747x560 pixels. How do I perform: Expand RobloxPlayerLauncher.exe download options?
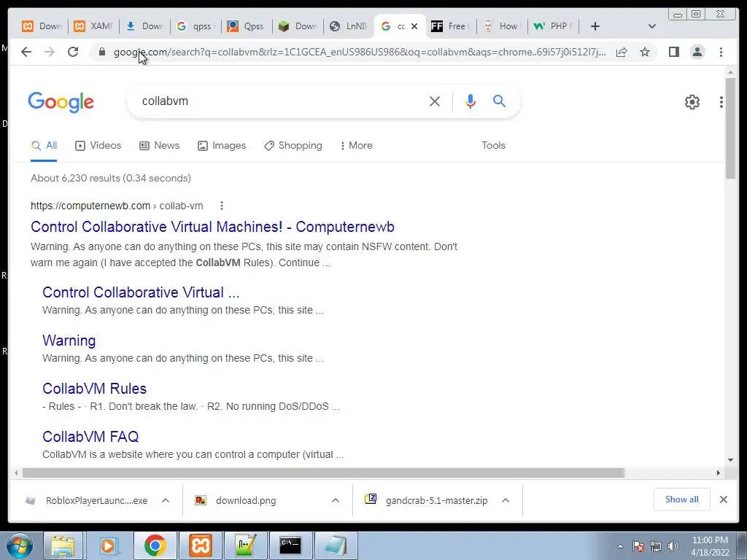[x=166, y=500]
